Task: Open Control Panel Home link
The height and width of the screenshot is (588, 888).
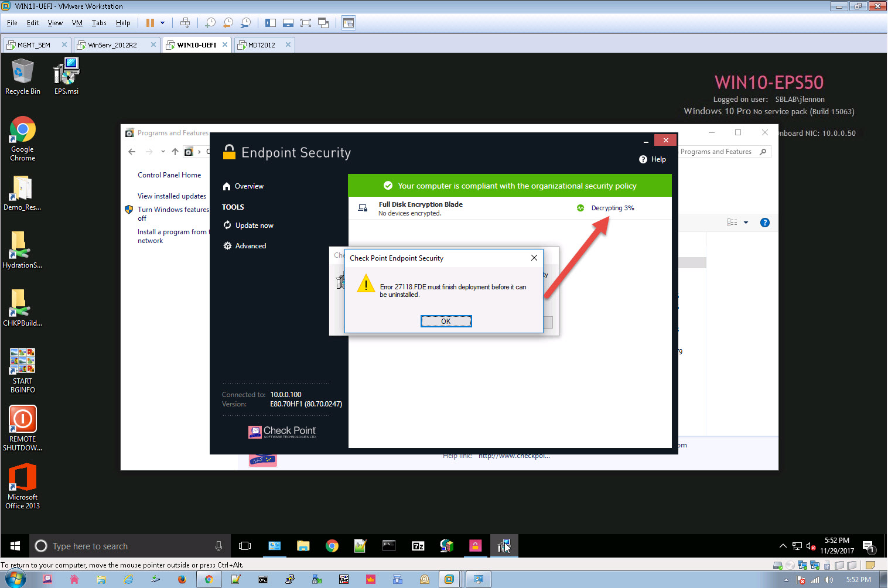Action: (169, 175)
